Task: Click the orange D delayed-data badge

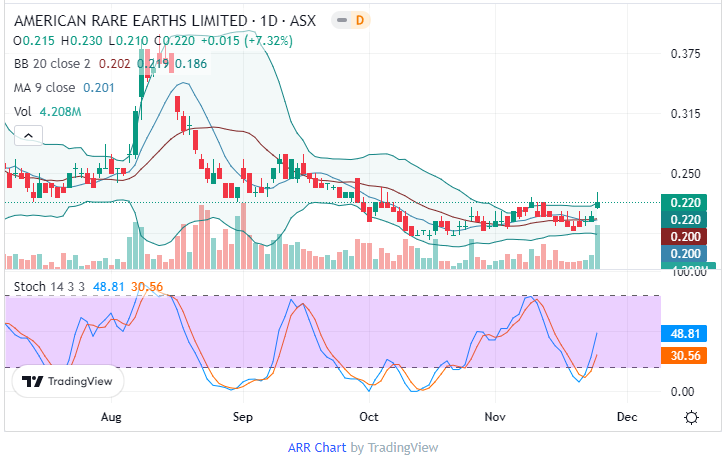Action: click(361, 20)
